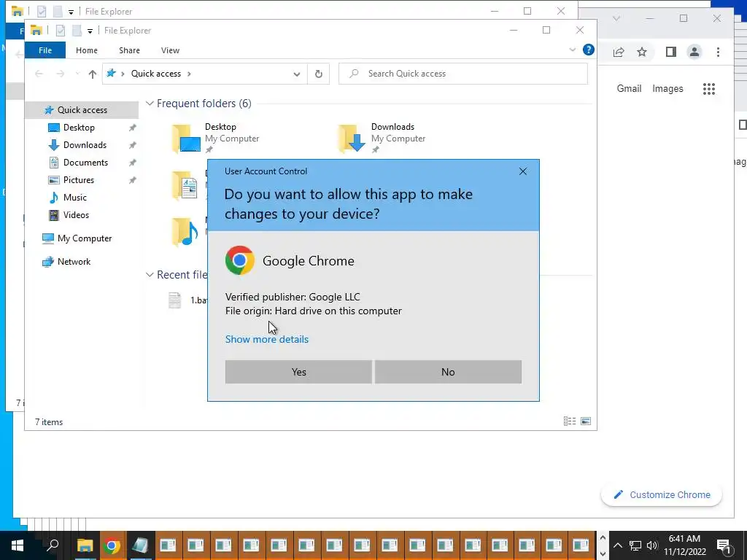
Task: Open the View ribbon tab
Action: pos(170,50)
